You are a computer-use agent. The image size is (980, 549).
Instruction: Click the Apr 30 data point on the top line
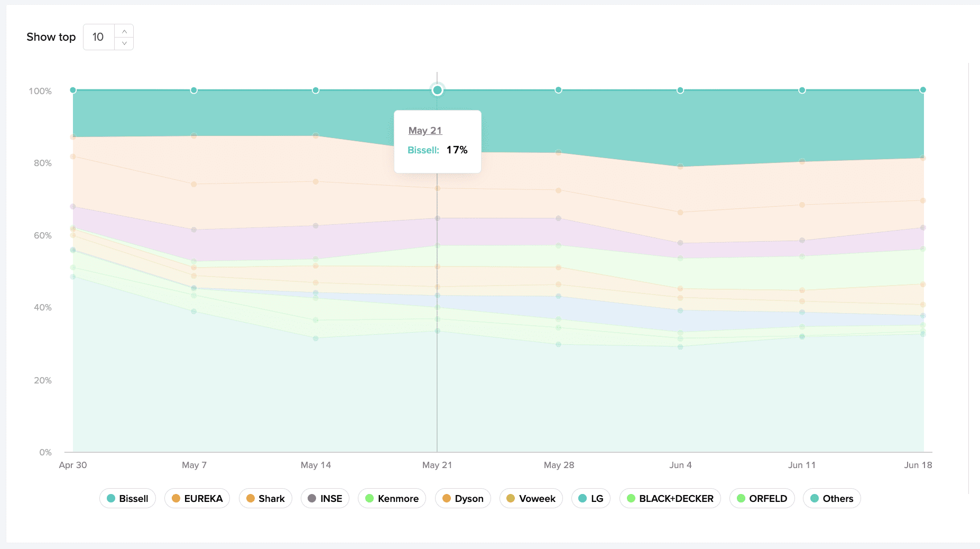tap(72, 90)
